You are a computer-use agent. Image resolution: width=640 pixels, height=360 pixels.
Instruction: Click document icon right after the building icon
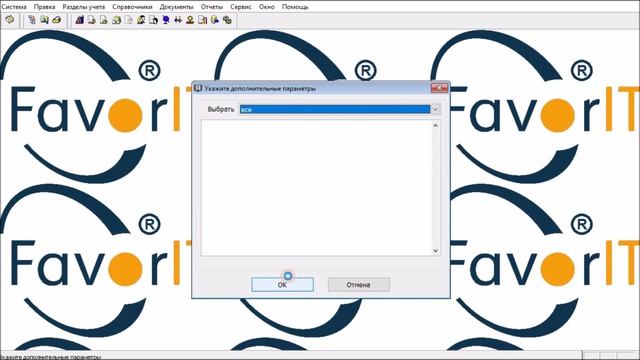pyautogui.click(x=92, y=20)
